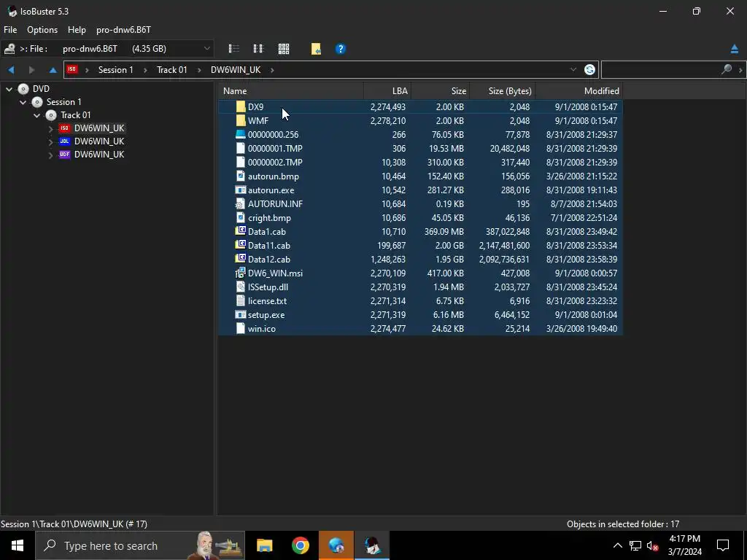The image size is (747, 560).
Task: Switch to the small icons view
Action: [258, 49]
